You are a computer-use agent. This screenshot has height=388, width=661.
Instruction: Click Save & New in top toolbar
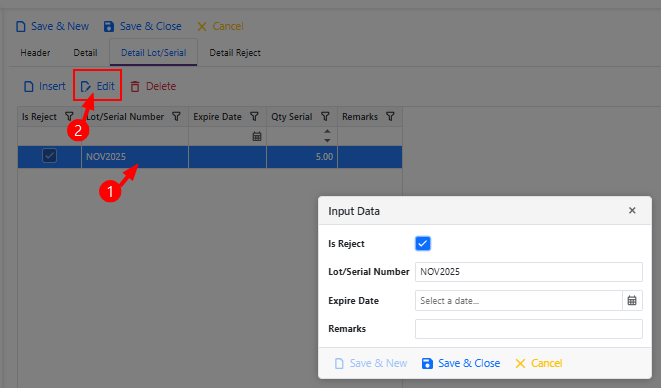point(52,26)
